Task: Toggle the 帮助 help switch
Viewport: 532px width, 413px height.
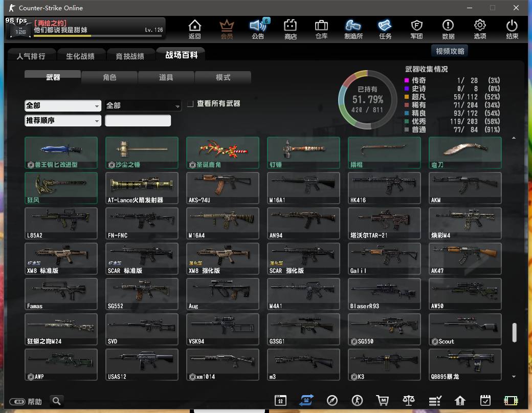Action: pos(17,402)
